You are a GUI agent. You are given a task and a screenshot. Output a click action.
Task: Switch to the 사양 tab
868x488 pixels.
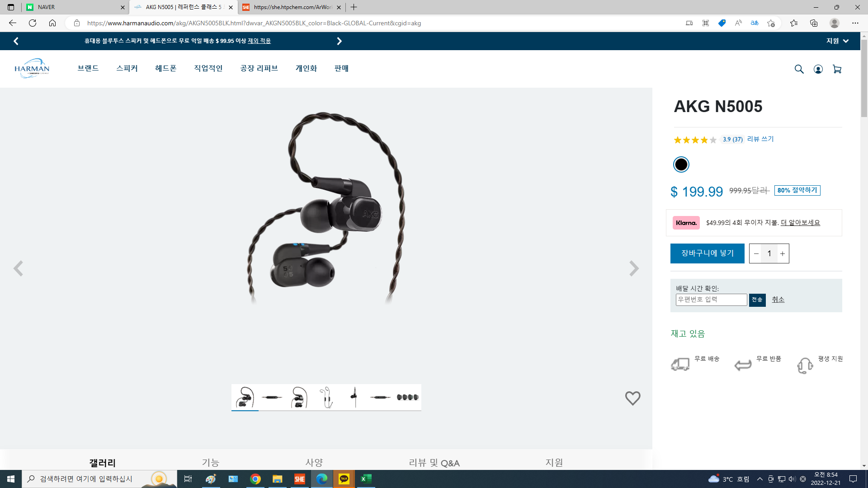coord(314,462)
